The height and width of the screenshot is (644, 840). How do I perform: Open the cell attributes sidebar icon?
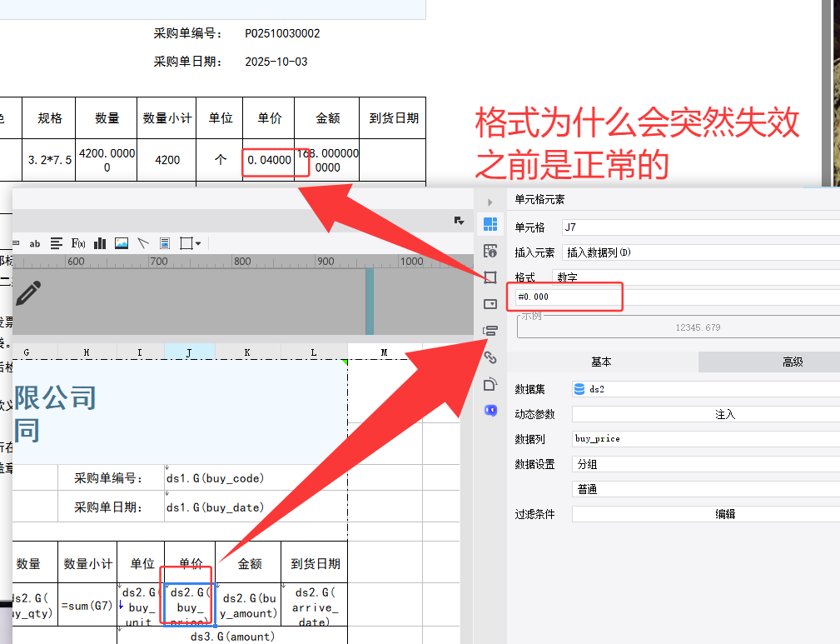coord(490,250)
